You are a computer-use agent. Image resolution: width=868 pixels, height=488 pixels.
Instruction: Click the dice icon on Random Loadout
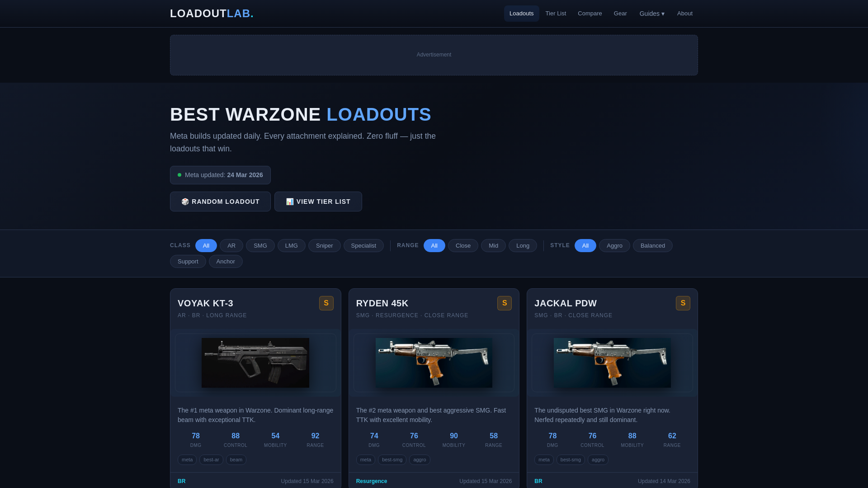coord(185,202)
